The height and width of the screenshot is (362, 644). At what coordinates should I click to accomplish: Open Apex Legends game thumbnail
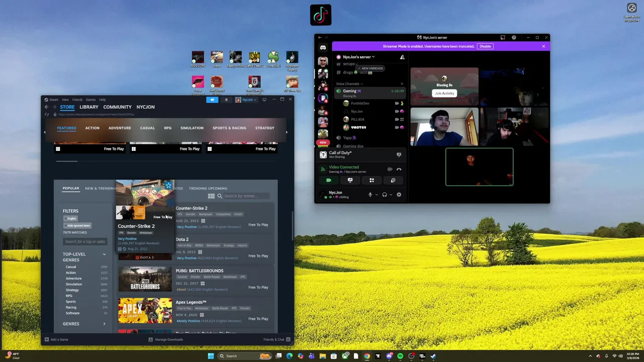145,311
